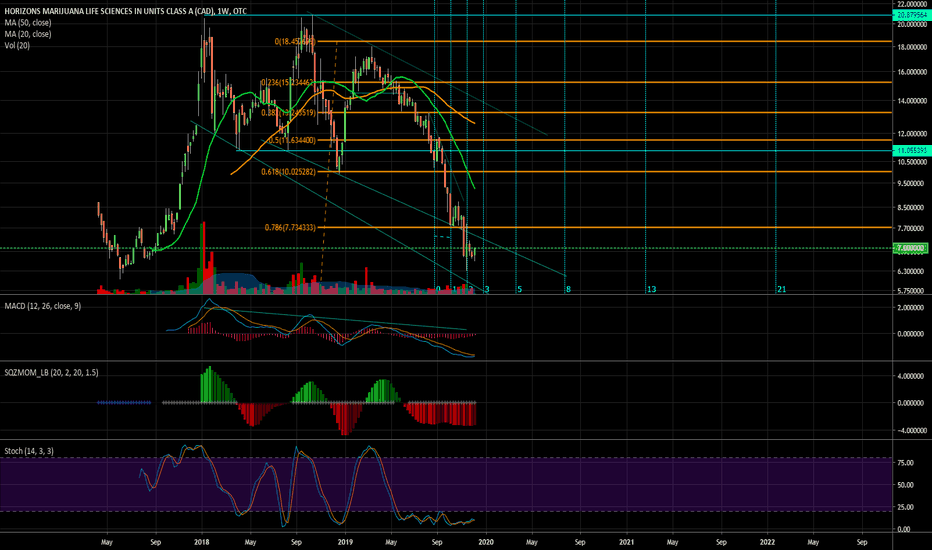Click 12.000000 on the price axis

click(911, 134)
